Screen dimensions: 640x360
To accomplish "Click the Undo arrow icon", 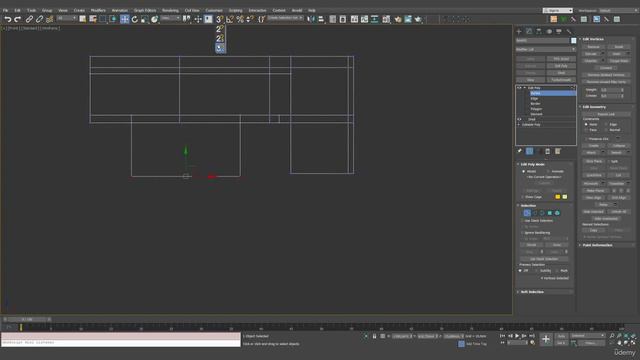I will [8, 19].
